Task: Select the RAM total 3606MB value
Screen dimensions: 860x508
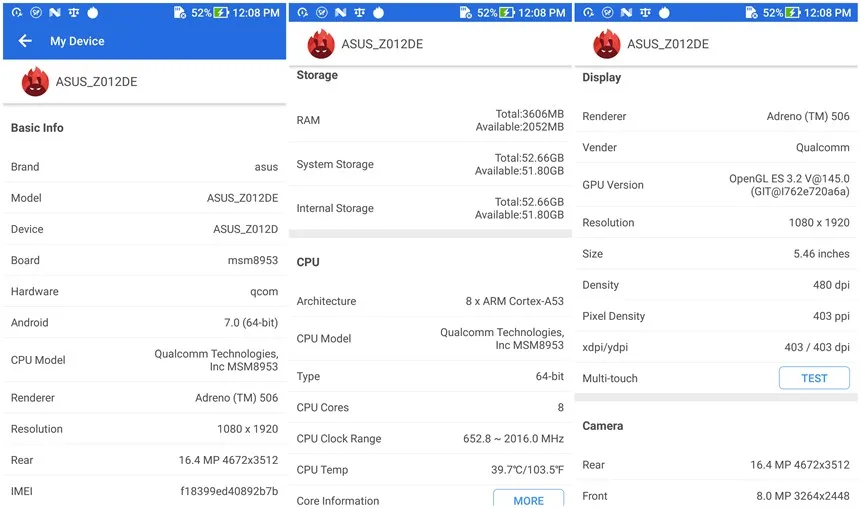Action: click(529, 114)
